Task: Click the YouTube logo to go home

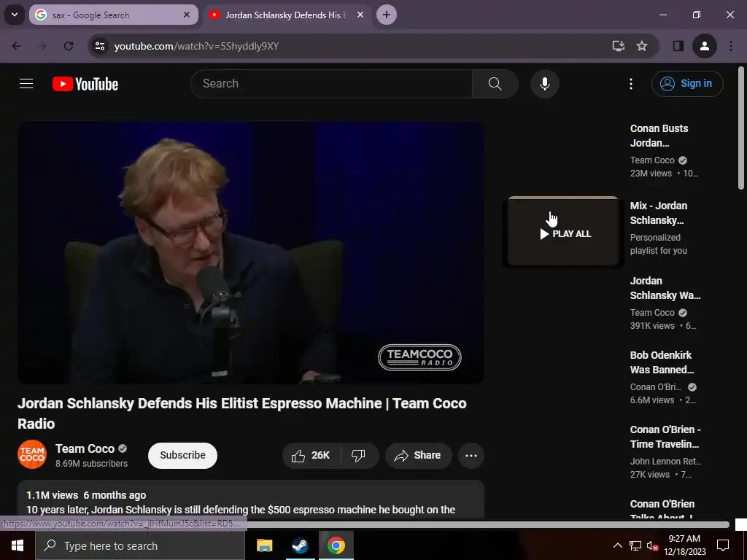Action: click(x=85, y=84)
